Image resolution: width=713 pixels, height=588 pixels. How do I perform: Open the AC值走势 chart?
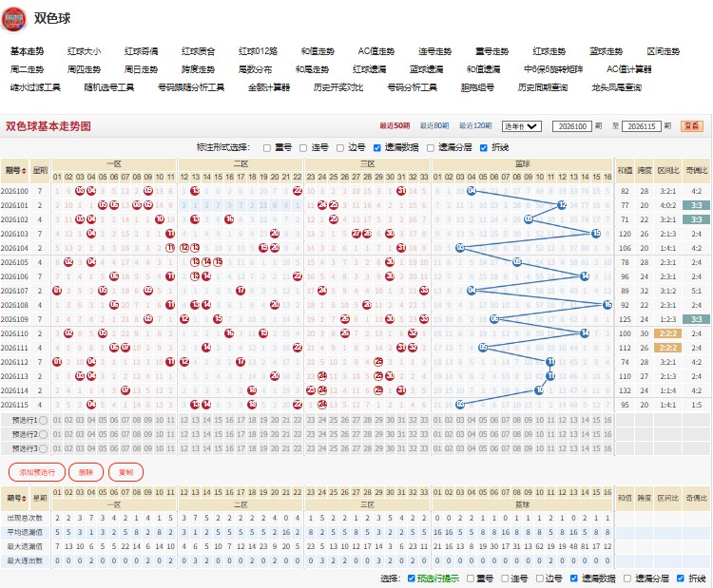(376, 51)
